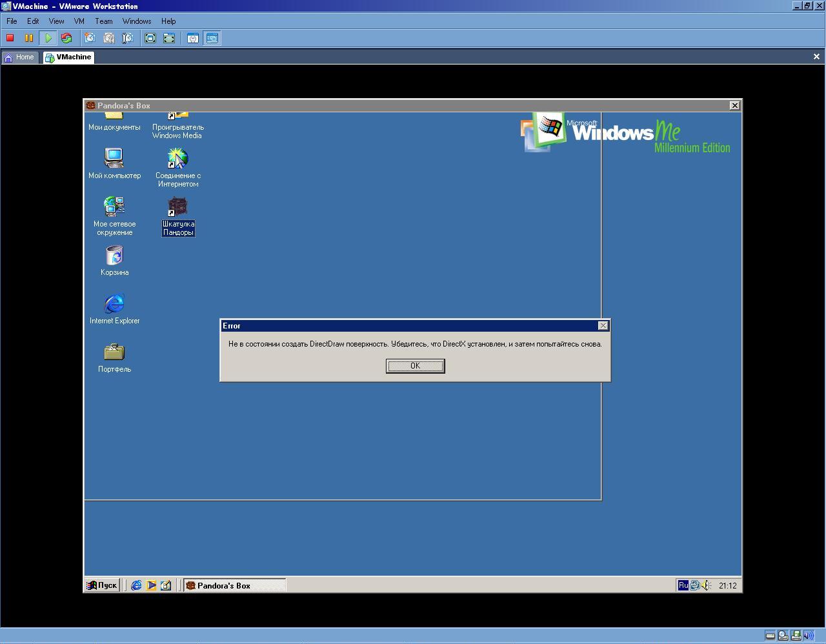Click the Console view toolbar icon
826x644 pixels.
212,38
